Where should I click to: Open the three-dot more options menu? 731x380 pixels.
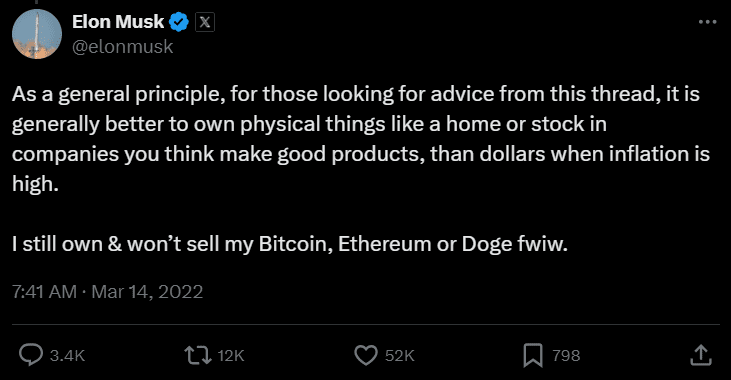[x=707, y=22]
